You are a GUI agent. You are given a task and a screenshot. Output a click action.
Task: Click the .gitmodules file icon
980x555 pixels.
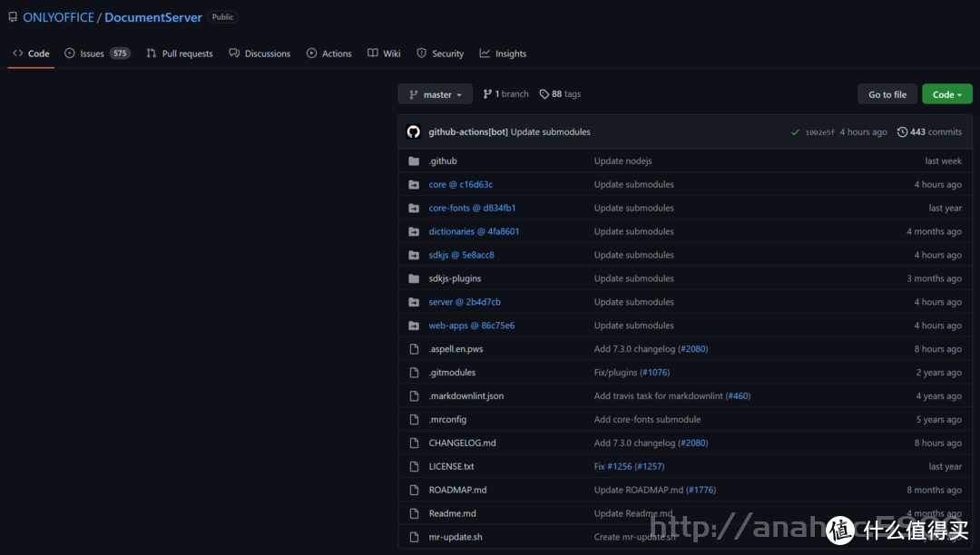coord(414,373)
